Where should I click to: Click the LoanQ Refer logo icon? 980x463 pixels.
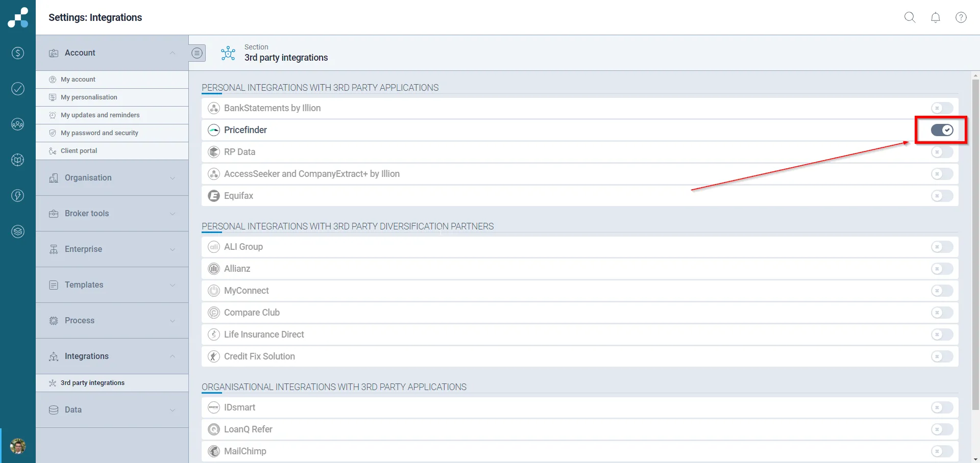[214, 429]
